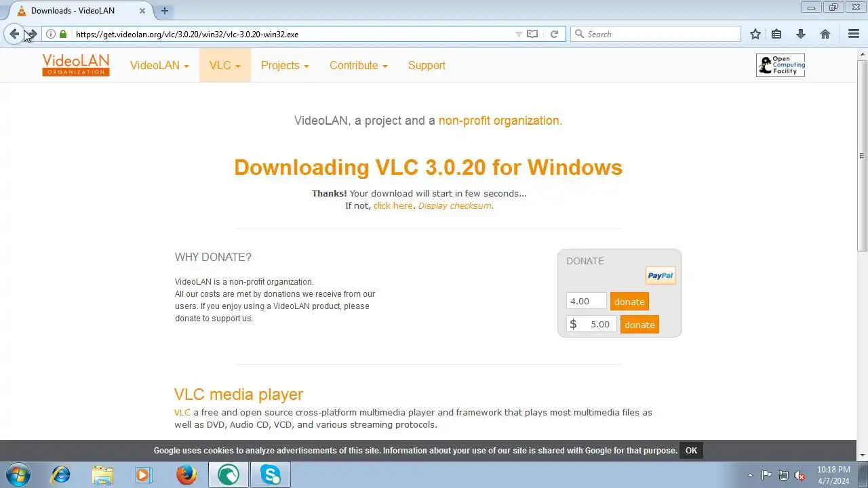Image resolution: width=868 pixels, height=488 pixels.
Task: Dismiss the cookie notice with OK
Action: click(691, 450)
